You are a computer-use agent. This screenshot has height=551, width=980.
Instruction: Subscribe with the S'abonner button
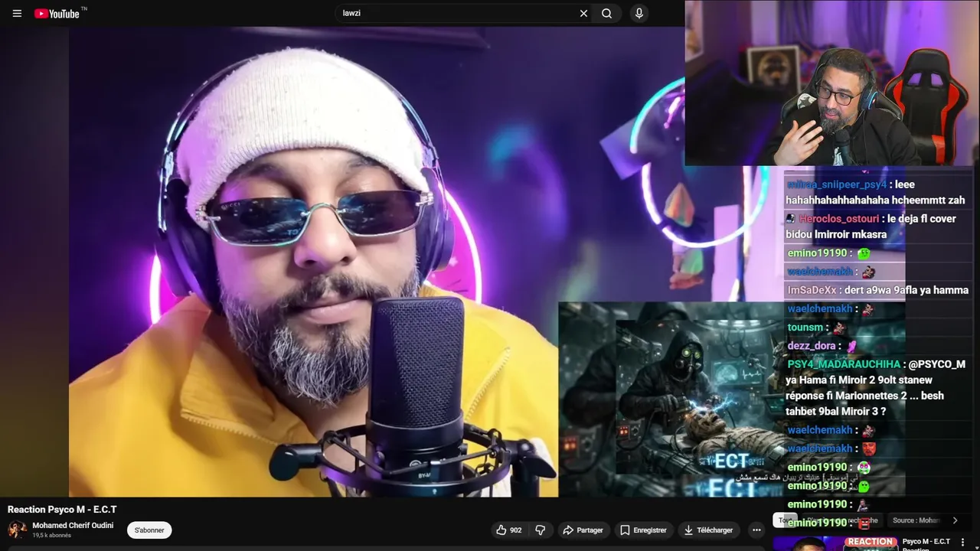pyautogui.click(x=149, y=530)
